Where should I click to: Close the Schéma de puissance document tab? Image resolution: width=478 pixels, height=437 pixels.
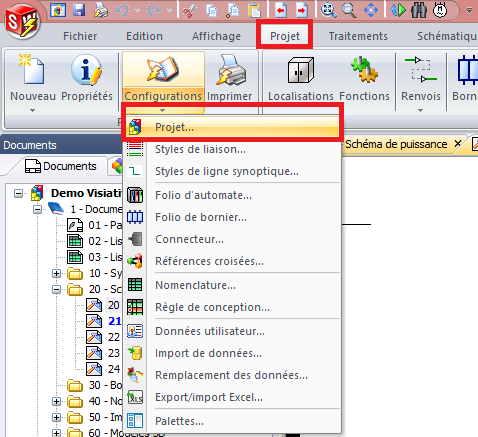pos(458,144)
